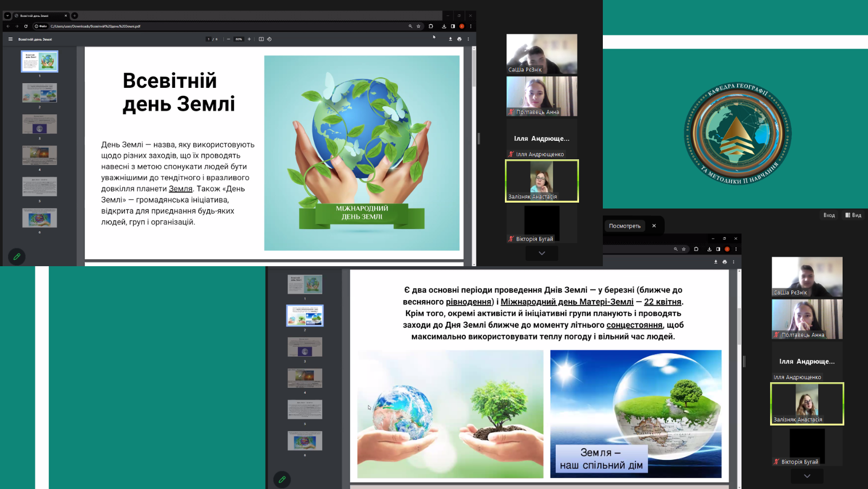Open page 3 thumbnail in the title-slide window

click(40, 124)
